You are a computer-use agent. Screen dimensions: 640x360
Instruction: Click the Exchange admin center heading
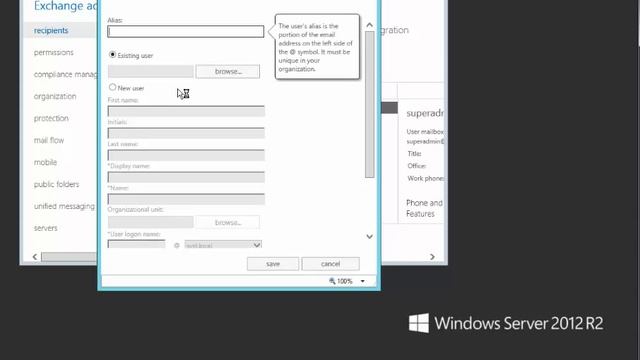coord(66,6)
